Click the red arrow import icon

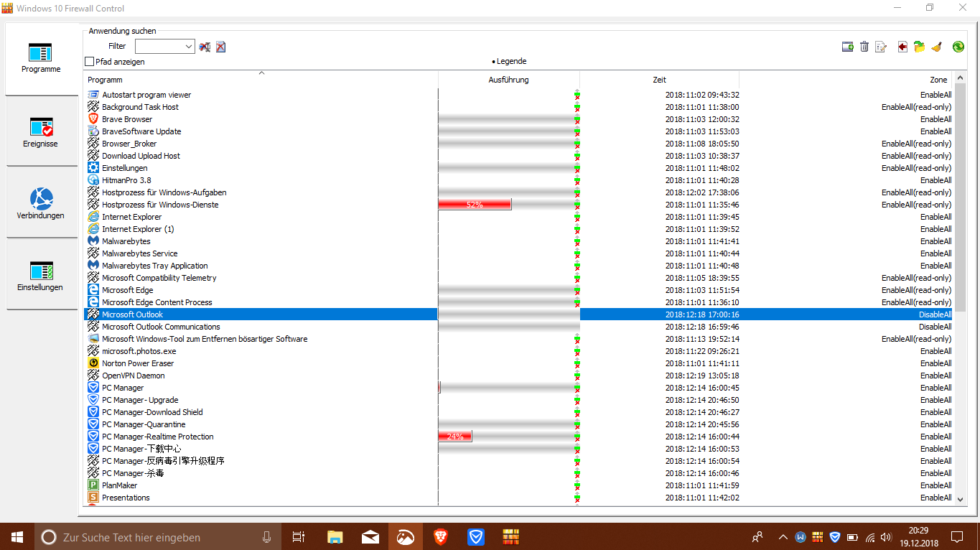[902, 47]
